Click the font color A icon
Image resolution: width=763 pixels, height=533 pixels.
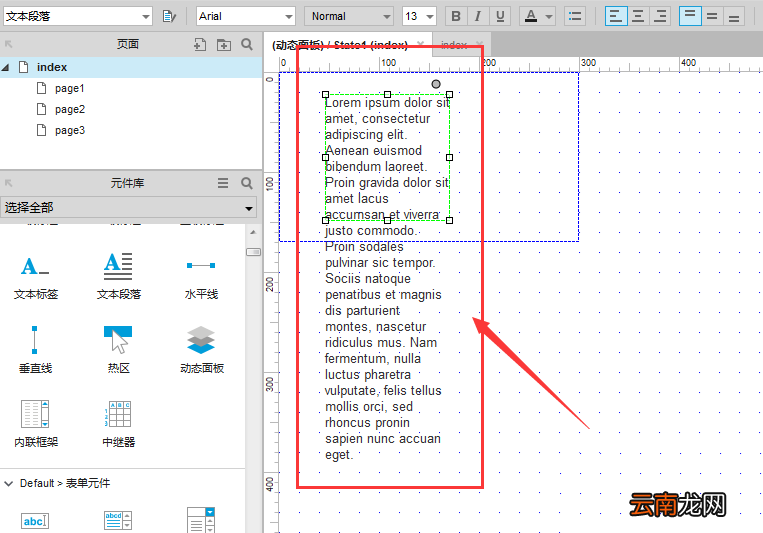click(x=531, y=16)
